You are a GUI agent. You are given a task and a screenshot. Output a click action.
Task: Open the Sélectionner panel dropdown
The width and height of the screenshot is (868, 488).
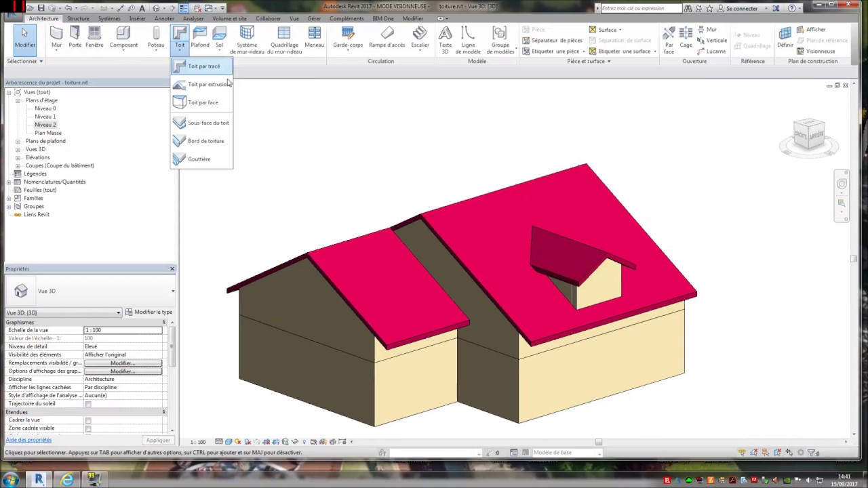tap(25, 61)
